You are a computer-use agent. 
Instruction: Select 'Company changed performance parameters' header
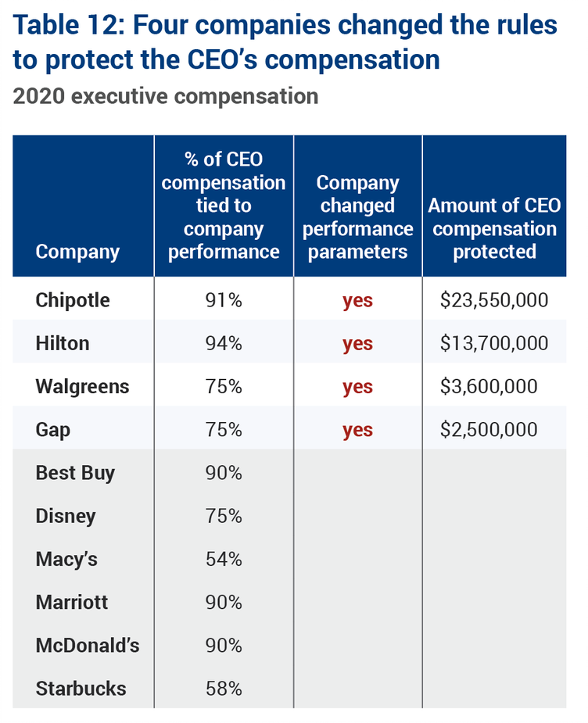point(358,217)
